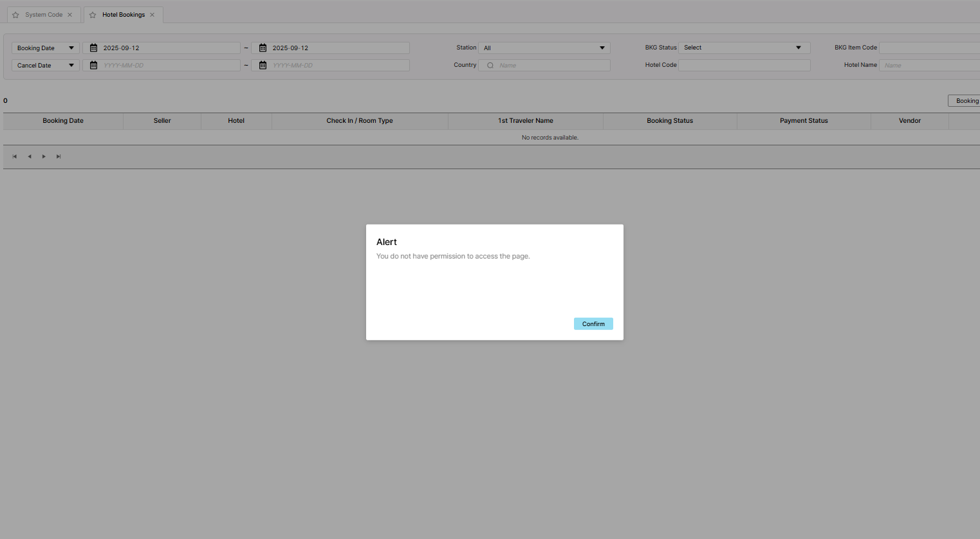Screen dimensions: 980x539
Task: Go to previous page of results
Action: [x=30, y=157]
